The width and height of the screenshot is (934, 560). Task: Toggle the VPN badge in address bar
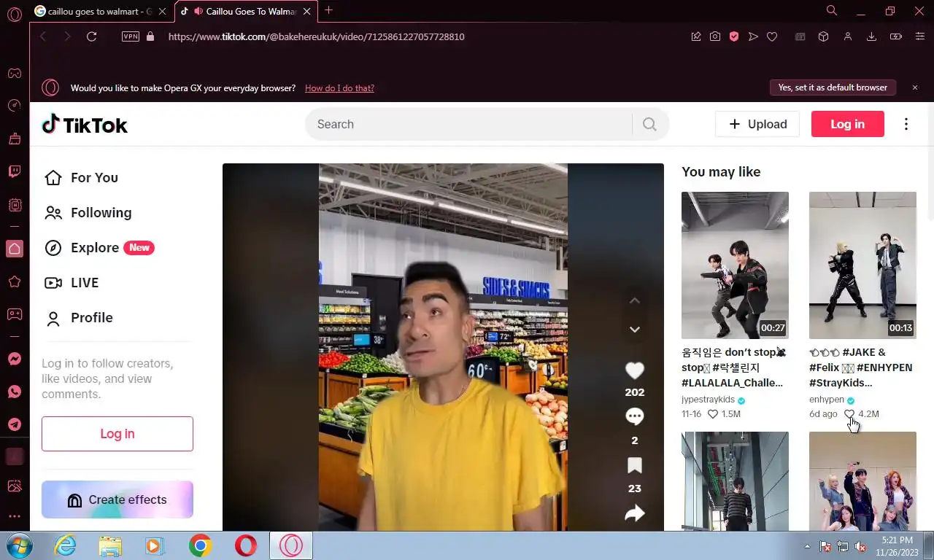click(131, 36)
